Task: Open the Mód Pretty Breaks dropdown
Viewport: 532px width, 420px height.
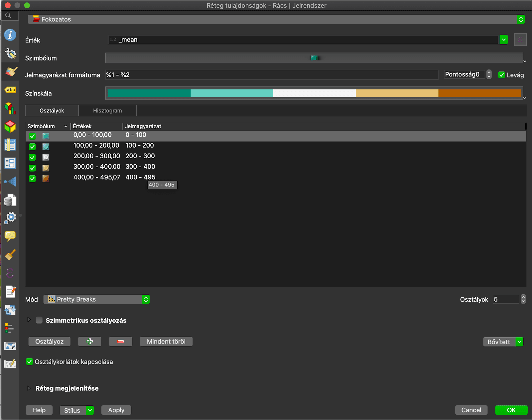Action: click(x=96, y=299)
